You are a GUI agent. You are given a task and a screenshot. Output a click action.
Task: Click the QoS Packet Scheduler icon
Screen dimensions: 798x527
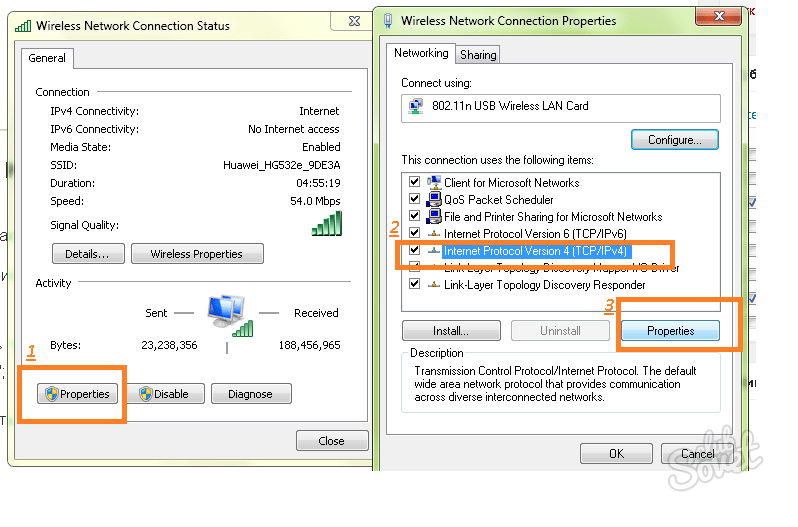(434, 199)
